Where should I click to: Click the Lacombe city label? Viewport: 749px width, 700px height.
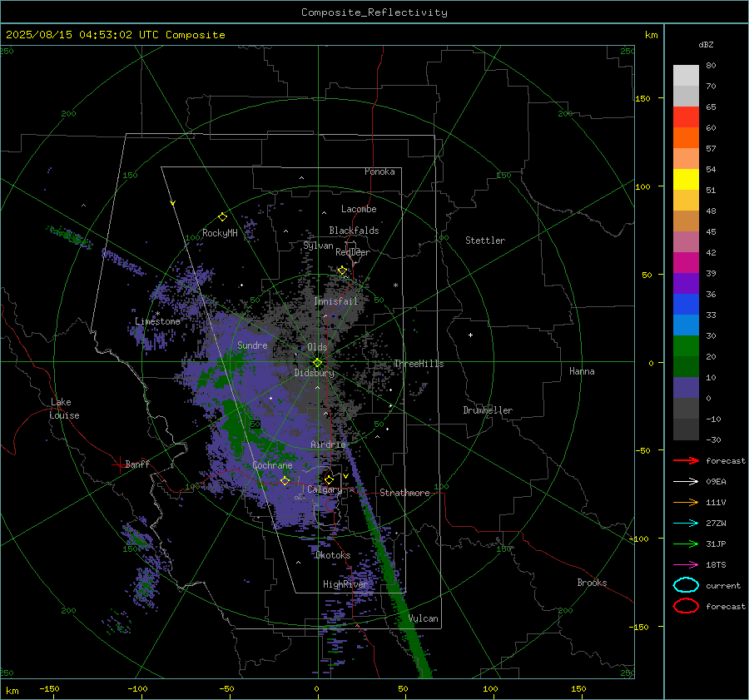(x=359, y=209)
